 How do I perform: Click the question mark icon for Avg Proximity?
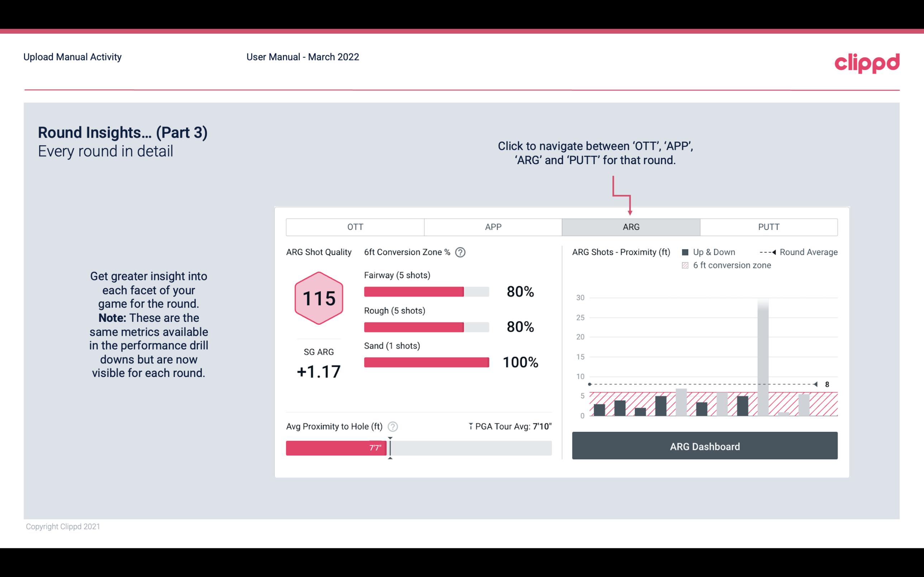pyautogui.click(x=392, y=426)
